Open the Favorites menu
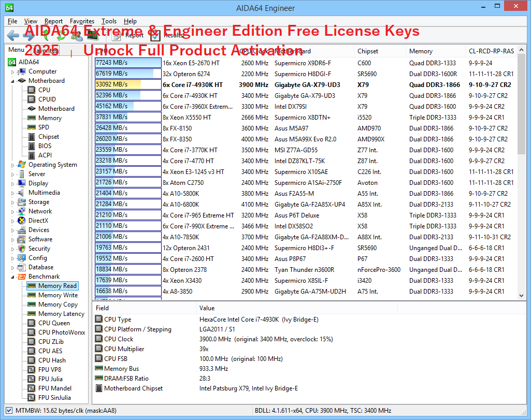 [82, 21]
